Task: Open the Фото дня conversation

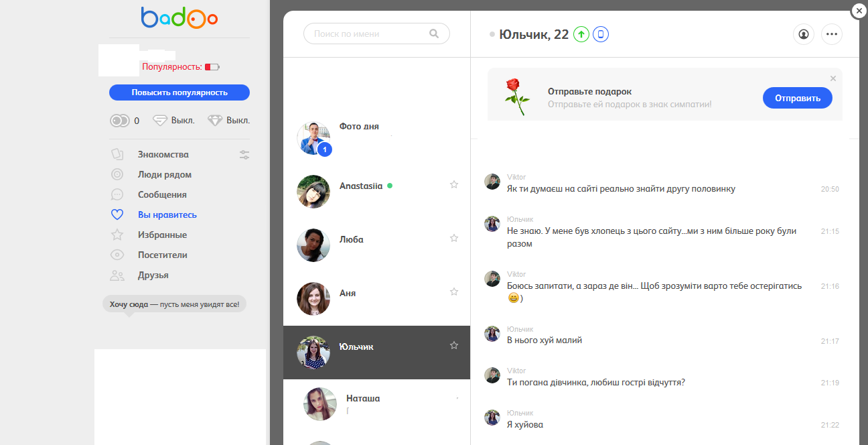Action: [377, 138]
